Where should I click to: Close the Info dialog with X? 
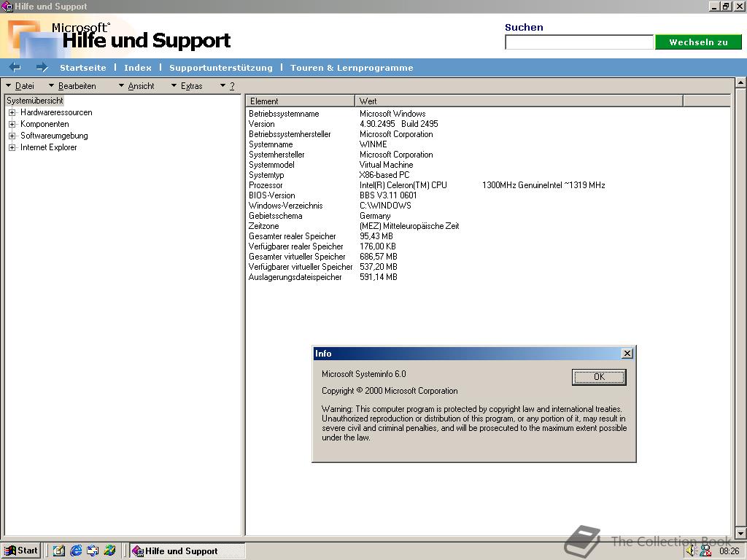(x=627, y=354)
